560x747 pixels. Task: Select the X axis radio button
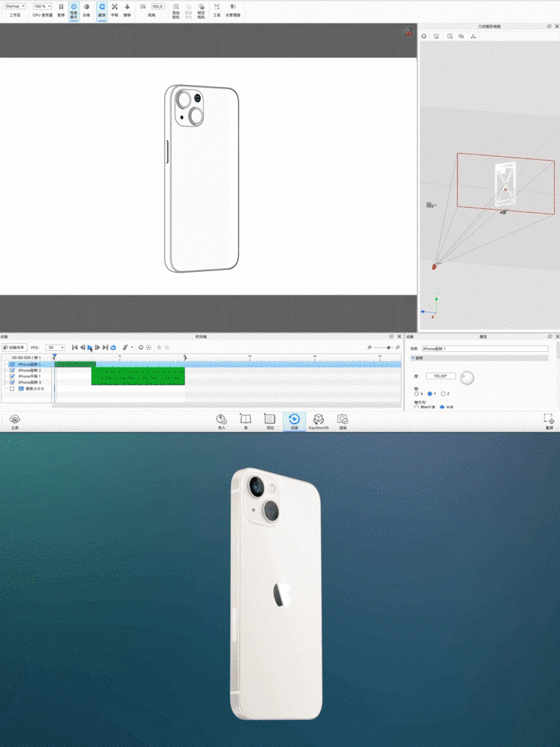click(417, 394)
